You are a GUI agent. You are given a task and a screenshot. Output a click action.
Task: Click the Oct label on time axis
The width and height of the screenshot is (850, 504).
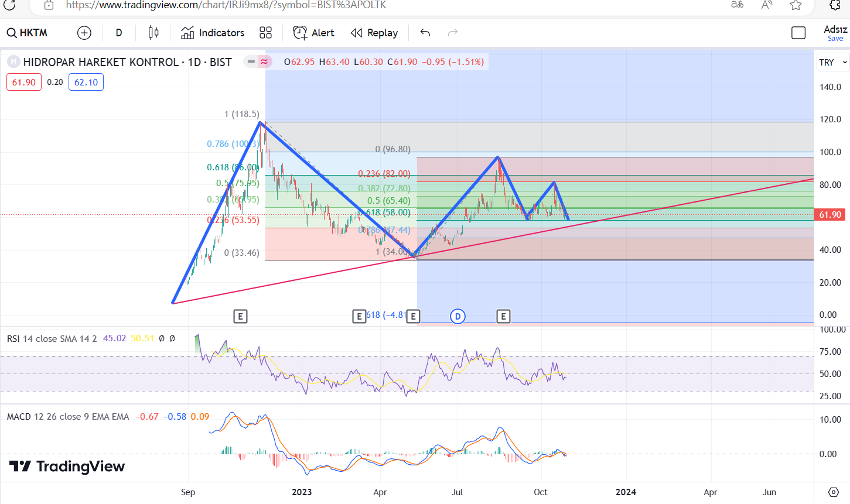540,492
